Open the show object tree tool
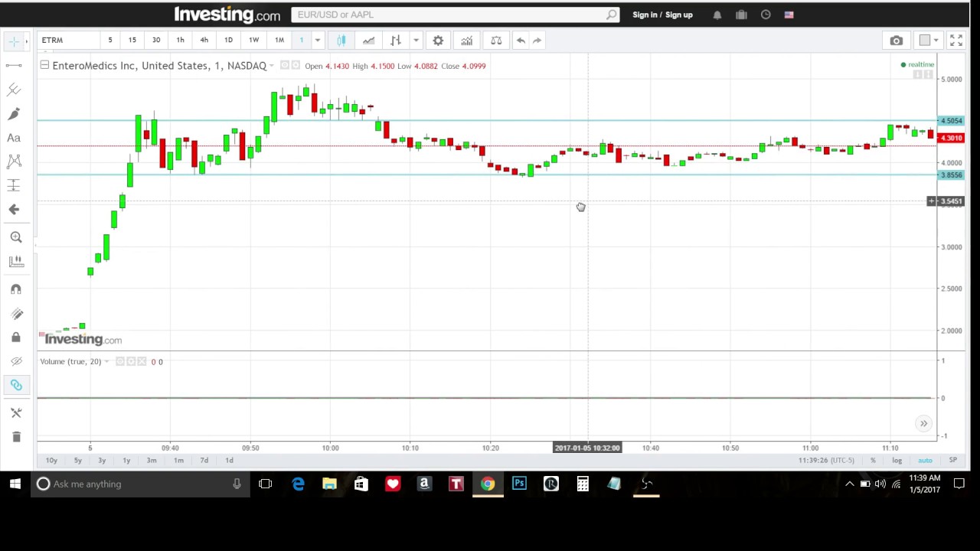The height and width of the screenshot is (551, 980). click(15, 412)
